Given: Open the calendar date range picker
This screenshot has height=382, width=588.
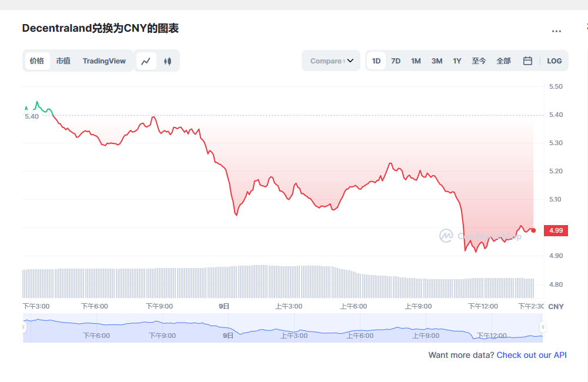Looking at the screenshot, I should 527,61.
